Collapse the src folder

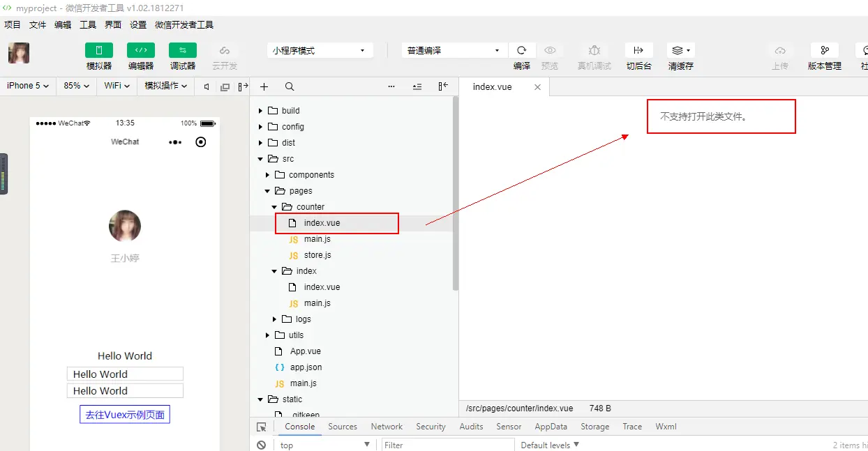tap(261, 159)
